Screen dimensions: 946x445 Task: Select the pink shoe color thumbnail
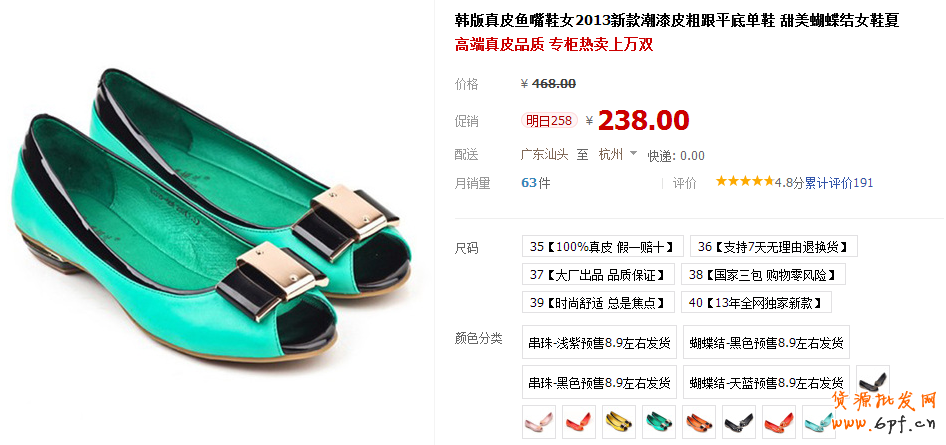[539, 421]
